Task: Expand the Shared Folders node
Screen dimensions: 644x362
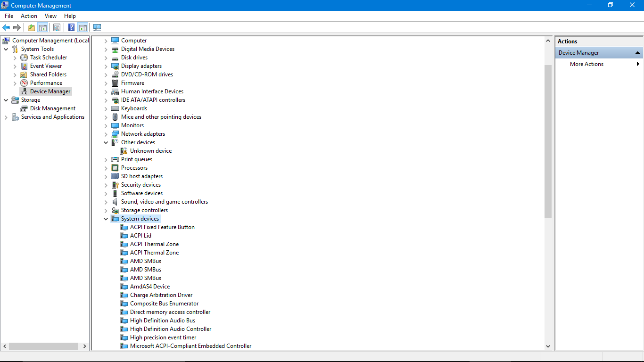Action: click(x=15, y=74)
